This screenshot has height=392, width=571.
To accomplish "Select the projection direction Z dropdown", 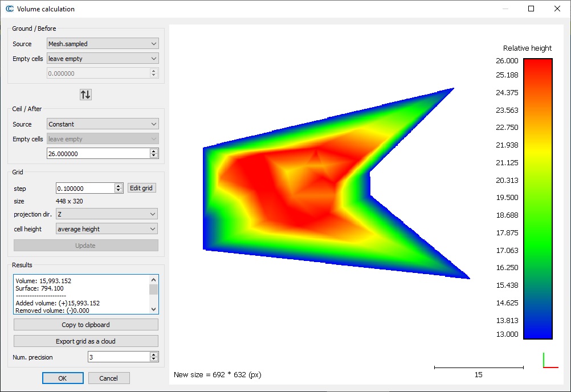I will (107, 214).
